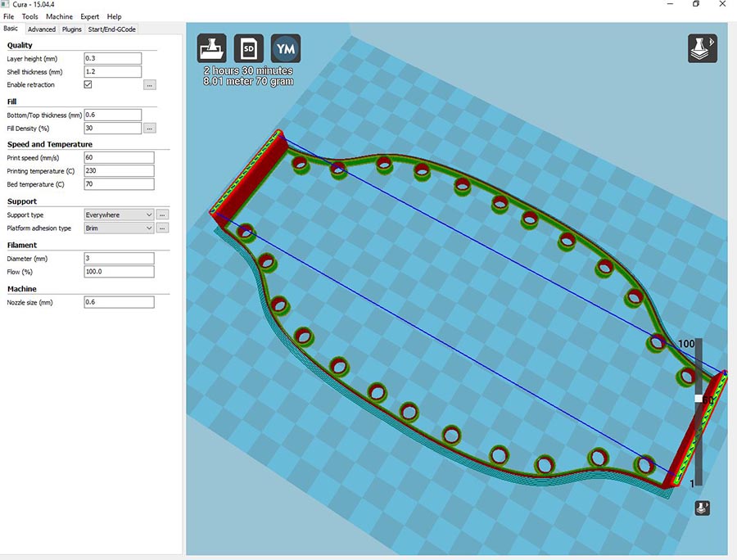Screen dimensions: 737x560
Task: Click the Printing temperature input field
Action: pos(119,170)
